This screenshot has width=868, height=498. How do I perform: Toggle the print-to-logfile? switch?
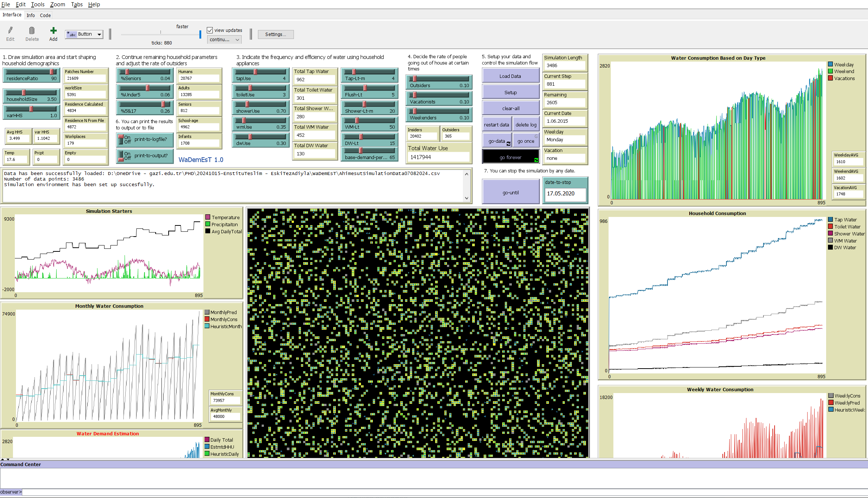click(121, 139)
